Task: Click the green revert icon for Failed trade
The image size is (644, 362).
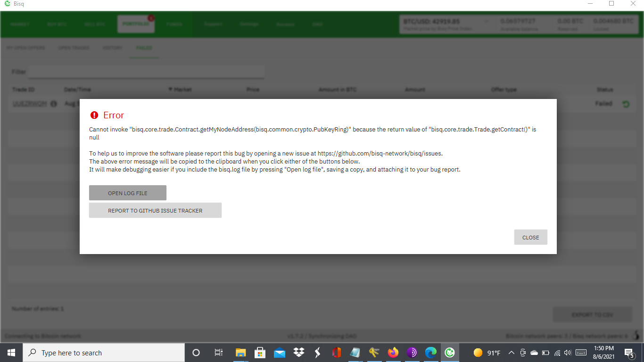Action: point(626,104)
